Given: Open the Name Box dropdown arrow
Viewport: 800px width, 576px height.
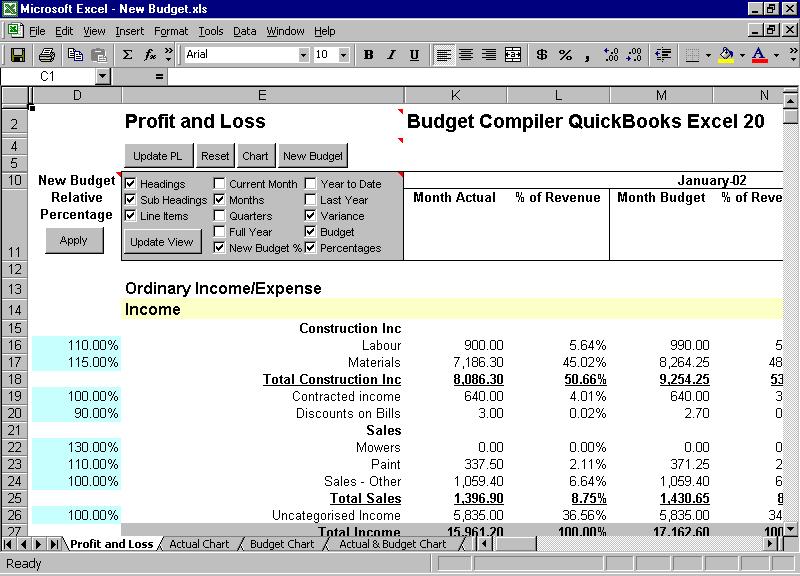Looking at the screenshot, I should point(102,76).
